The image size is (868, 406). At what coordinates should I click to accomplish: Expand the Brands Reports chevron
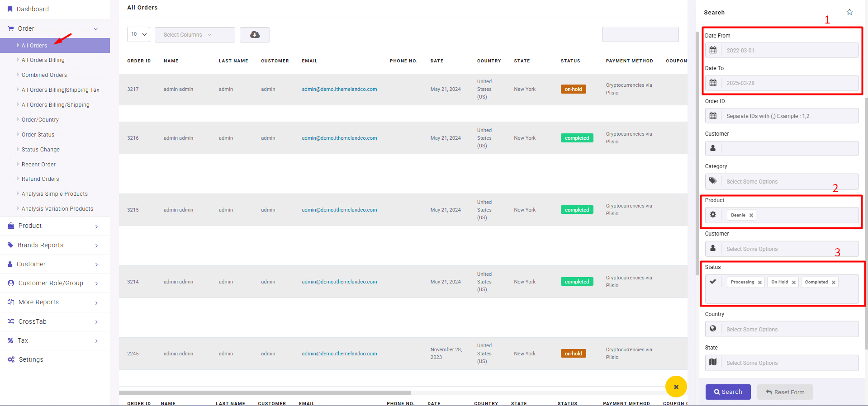pos(96,245)
